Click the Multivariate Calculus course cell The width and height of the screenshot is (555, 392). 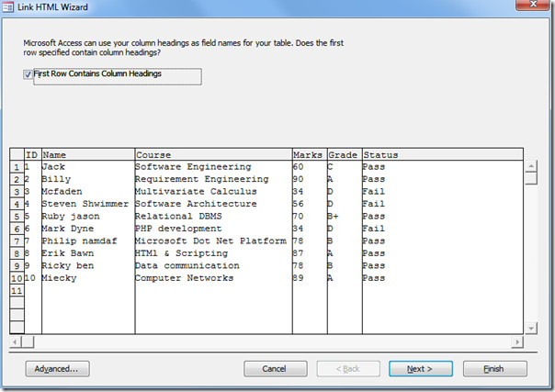click(213, 192)
